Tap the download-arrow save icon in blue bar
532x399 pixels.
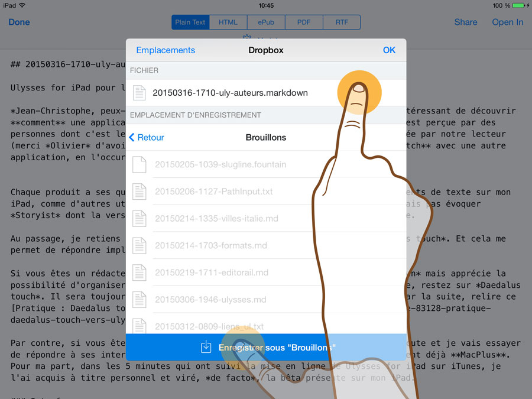pyautogui.click(x=206, y=347)
